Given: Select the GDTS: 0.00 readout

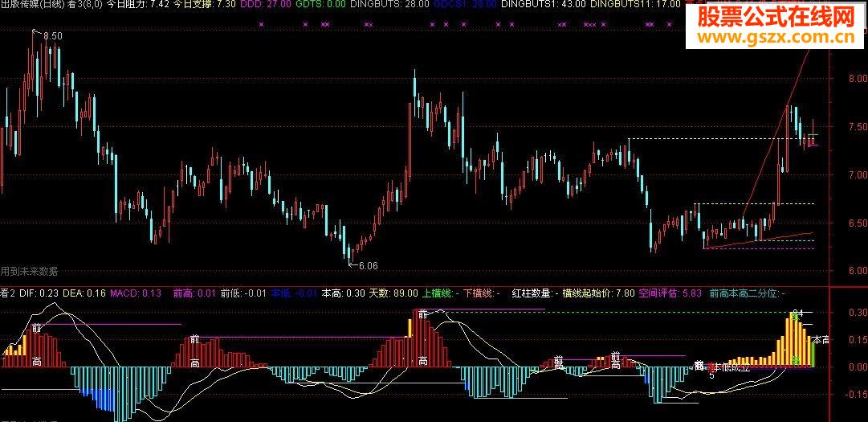Looking at the screenshot, I should coord(321,5).
